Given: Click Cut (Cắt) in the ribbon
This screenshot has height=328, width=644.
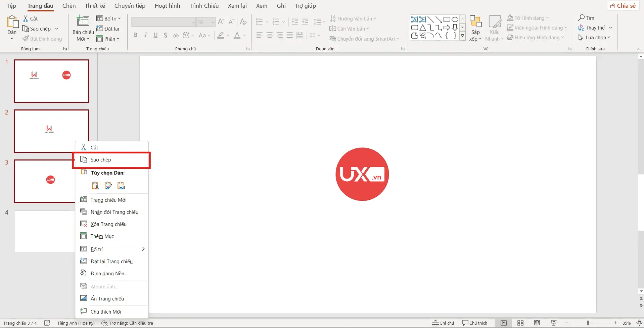Looking at the screenshot, I should coord(31,19).
